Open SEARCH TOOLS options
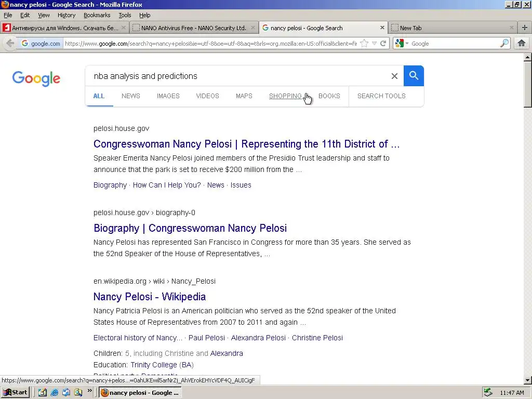 pos(381,96)
